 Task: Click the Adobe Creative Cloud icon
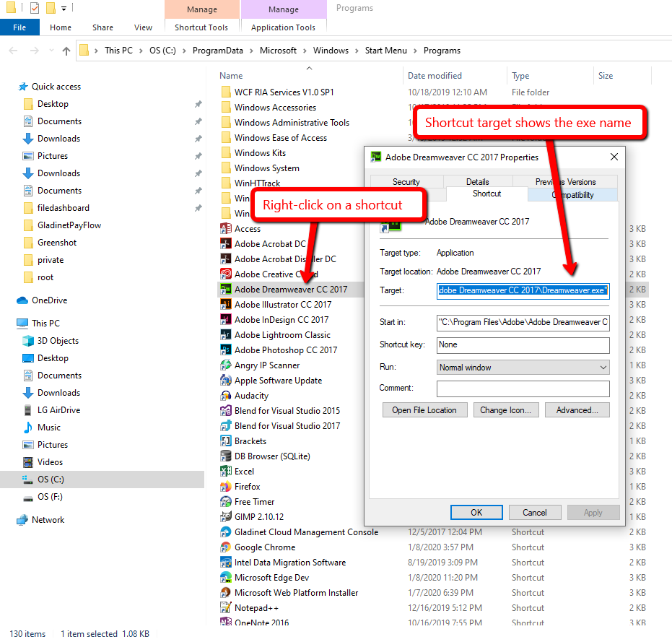pos(226,274)
